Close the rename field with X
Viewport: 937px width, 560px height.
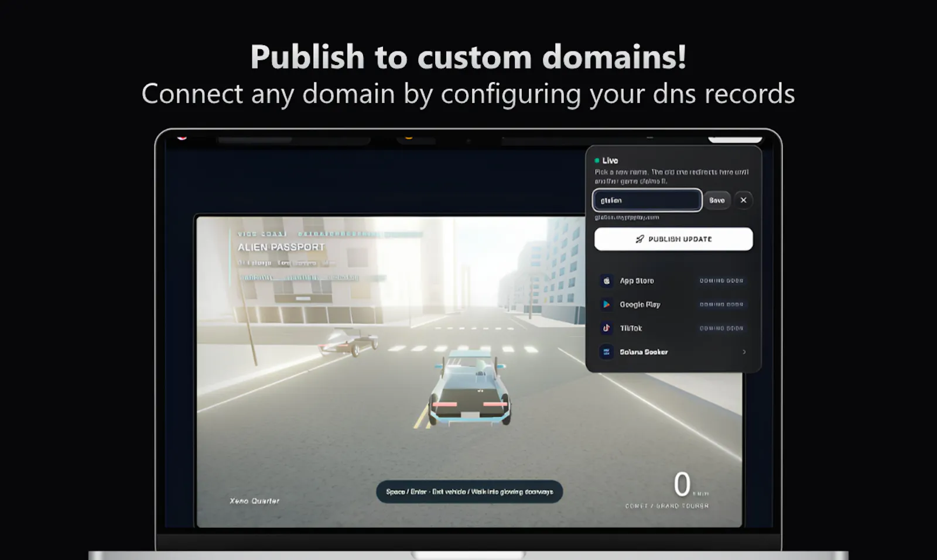pos(743,200)
